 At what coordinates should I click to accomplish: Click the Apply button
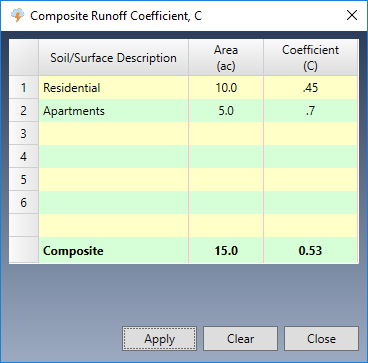159,339
